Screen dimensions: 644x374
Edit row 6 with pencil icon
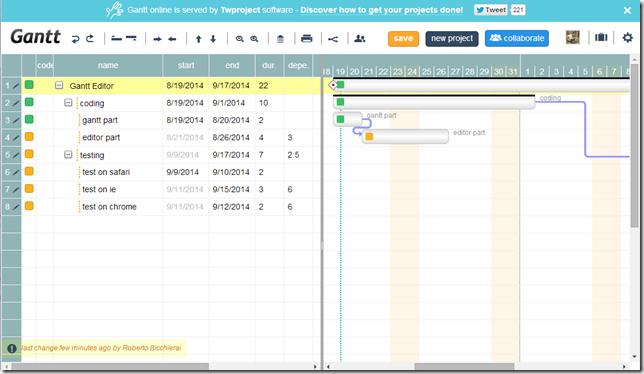click(x=16, y=172)
